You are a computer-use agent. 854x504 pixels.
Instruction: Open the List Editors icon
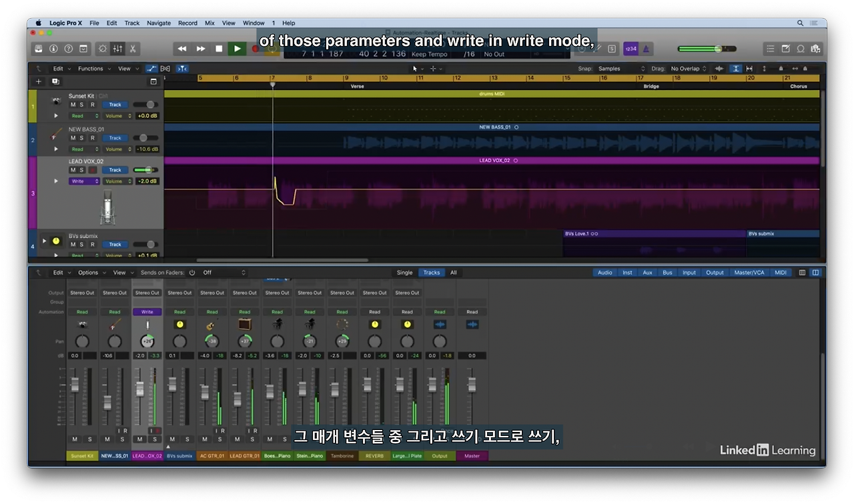pyautogui.click(x=771, y=49)
